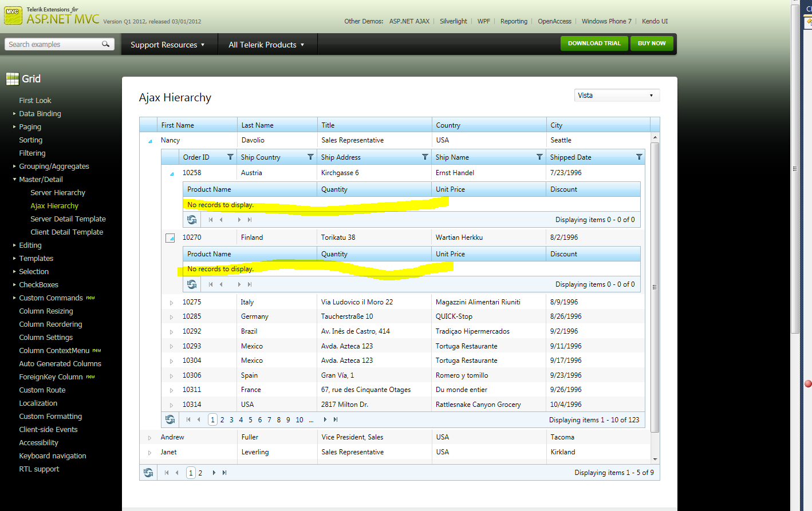The height and width of the screenshot is (511, 812).
Task: Collapse order 10258 detail row
Action: (172, 173)
